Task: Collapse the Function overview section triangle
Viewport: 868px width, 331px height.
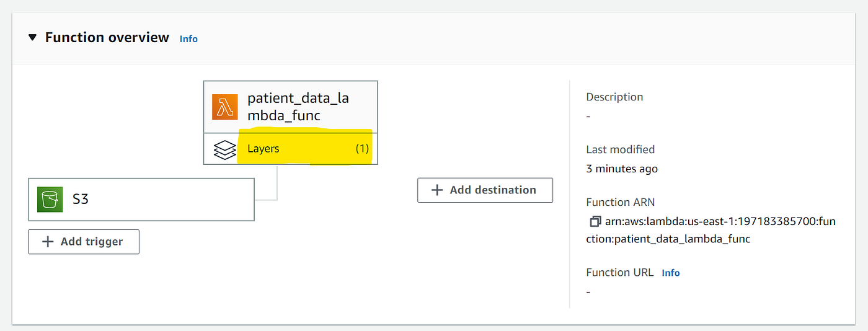Action: click(33, 38)
